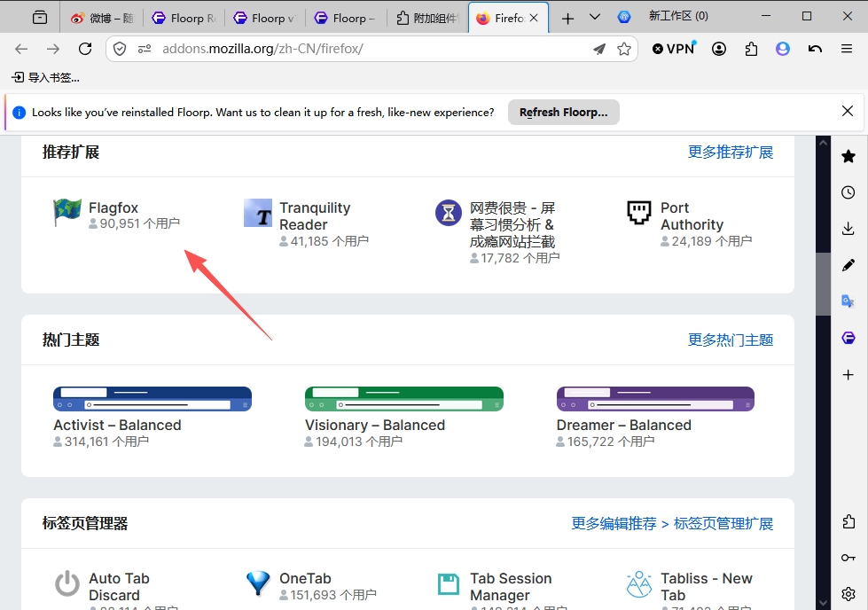Open downloads in the sidebar

[848, 229]
